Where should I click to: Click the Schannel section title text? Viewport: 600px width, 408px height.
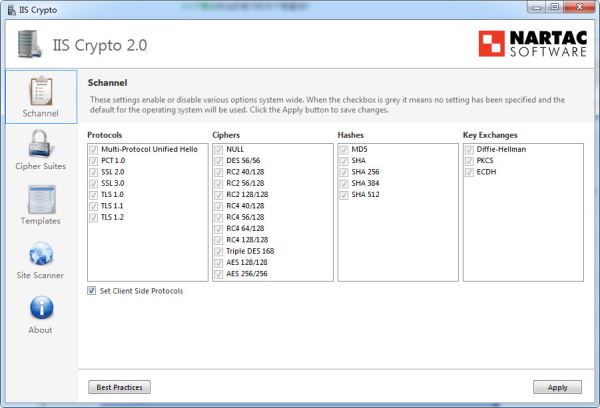(108, 83)
